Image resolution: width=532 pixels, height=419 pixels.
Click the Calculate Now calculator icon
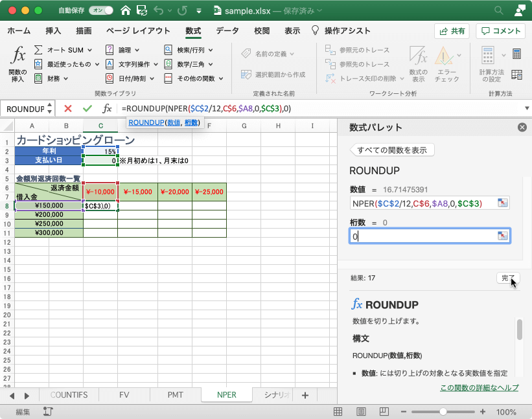pos(516,54)
